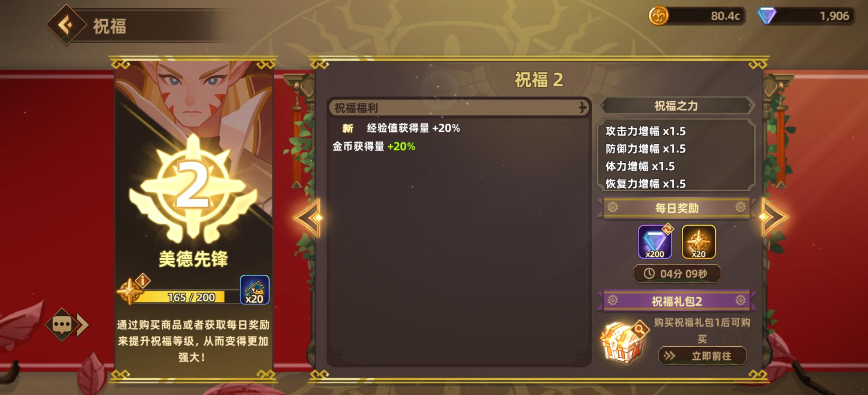Claim the x200 diamond daily reward
The height and width of the screenshot is (395, 868).
click(x=655, y=242)
